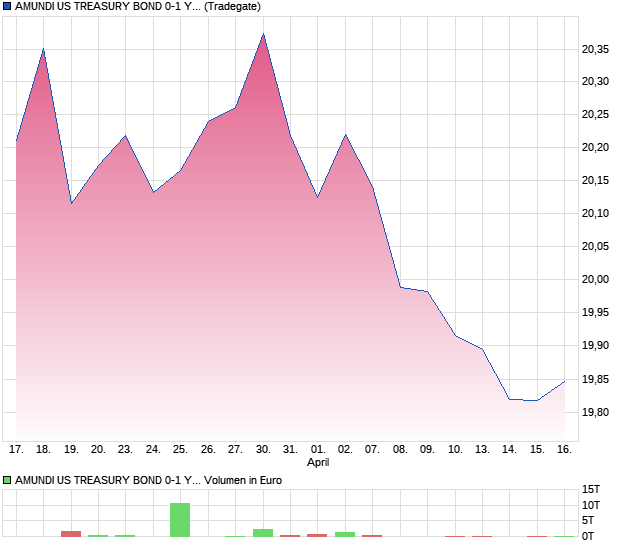Image resolution: width=620 pixels, height=546 pixels.
Task: Click the '17.' date label on the x-axis
Action: (16, 450)
